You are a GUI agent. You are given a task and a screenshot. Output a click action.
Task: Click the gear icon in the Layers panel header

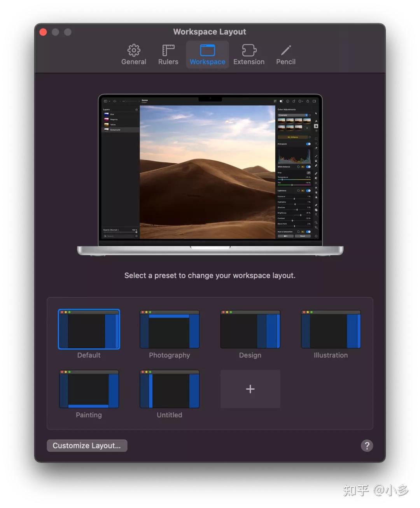pos(136,109)
